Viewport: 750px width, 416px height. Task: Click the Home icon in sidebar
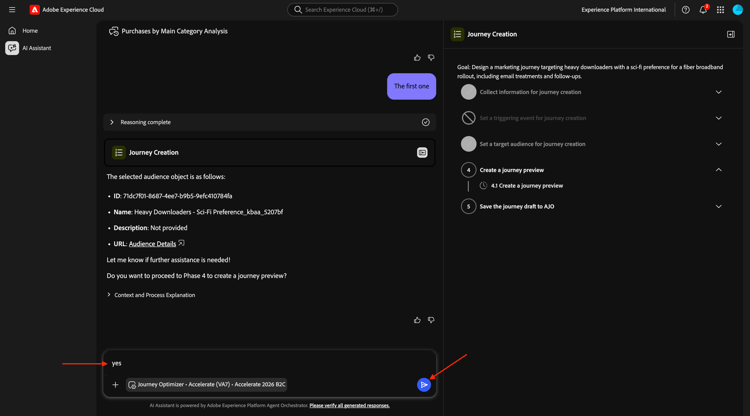coord(12,31)
